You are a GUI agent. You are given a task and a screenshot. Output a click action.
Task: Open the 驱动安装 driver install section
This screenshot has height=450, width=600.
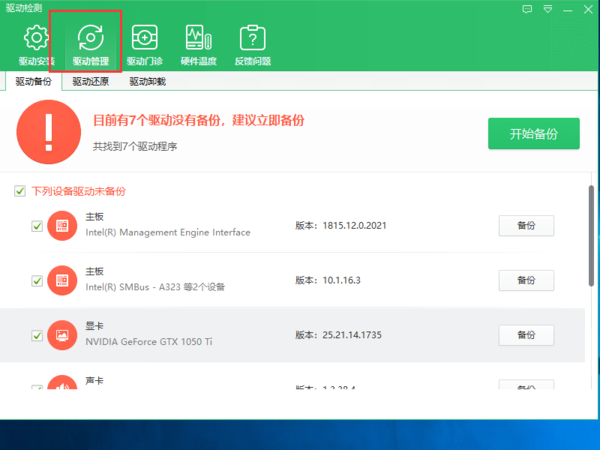coord(36,44)
